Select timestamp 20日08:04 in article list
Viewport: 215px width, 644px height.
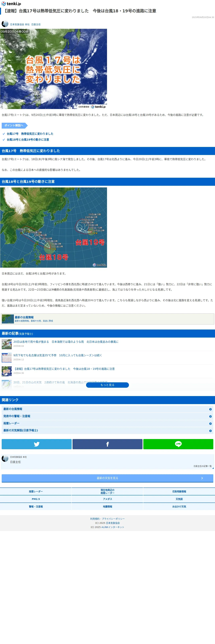pos(19,346)
